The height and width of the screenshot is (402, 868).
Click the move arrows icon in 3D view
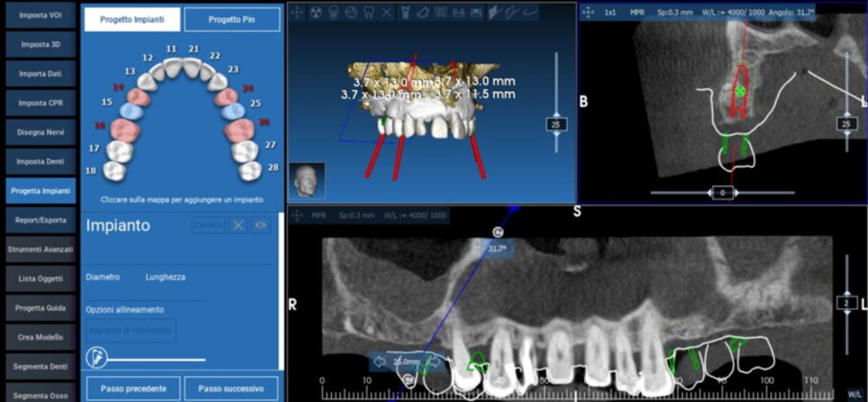[x=297, y=12]
